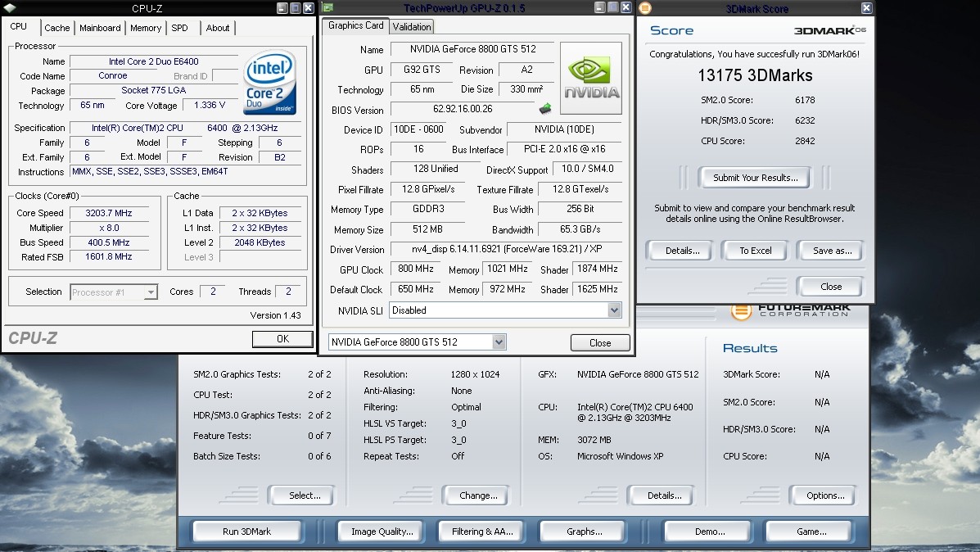Click the Core Speed 3203.7 MHz value

coord(109,213)
